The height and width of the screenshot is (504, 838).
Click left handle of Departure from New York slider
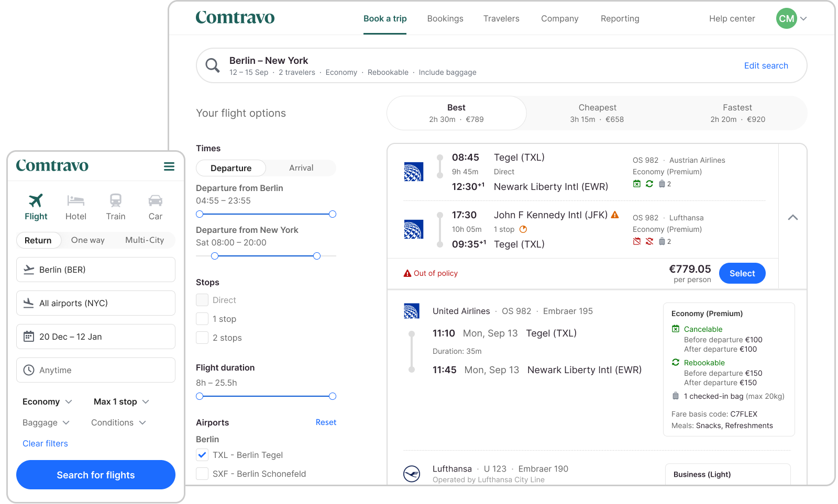click(x=215, y=256)
